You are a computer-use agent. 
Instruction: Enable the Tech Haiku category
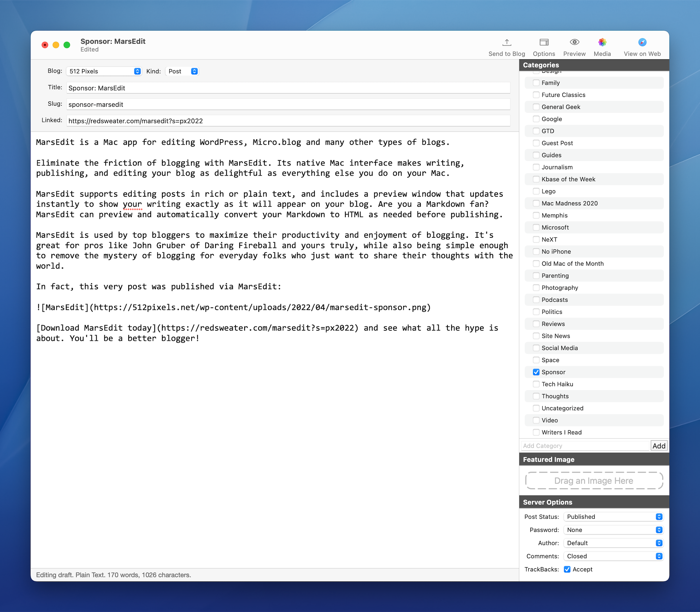point(536,384)
